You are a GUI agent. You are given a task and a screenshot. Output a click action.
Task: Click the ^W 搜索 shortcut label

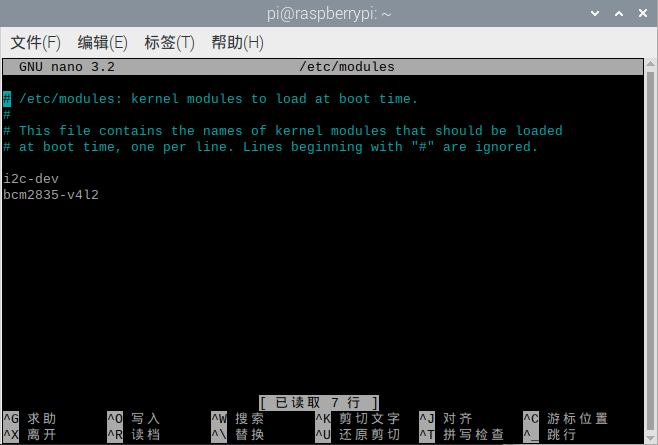238,419
